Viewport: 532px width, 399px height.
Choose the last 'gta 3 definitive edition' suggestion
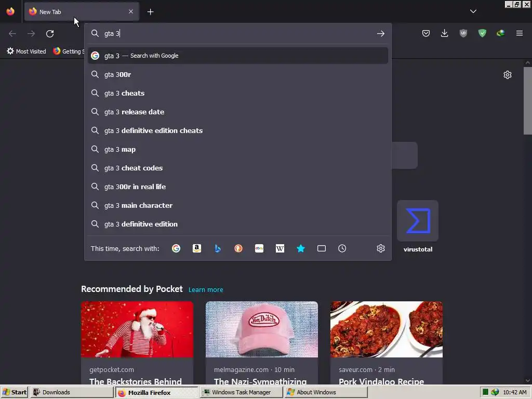pos(238,224)
